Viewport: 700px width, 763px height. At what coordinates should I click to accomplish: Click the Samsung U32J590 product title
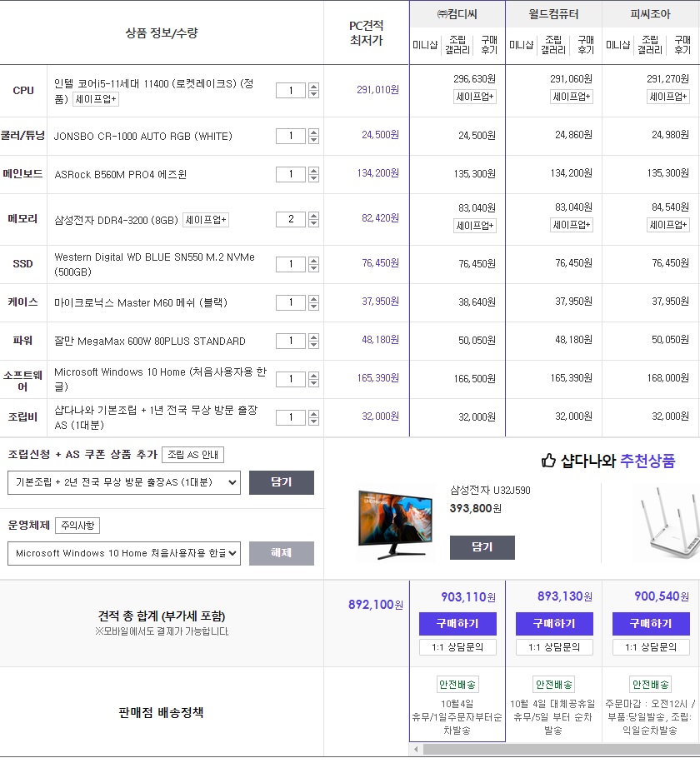490,491
